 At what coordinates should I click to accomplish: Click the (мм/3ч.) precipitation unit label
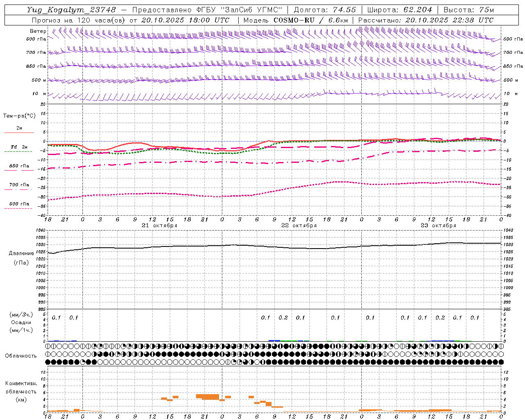click(21, 315)
